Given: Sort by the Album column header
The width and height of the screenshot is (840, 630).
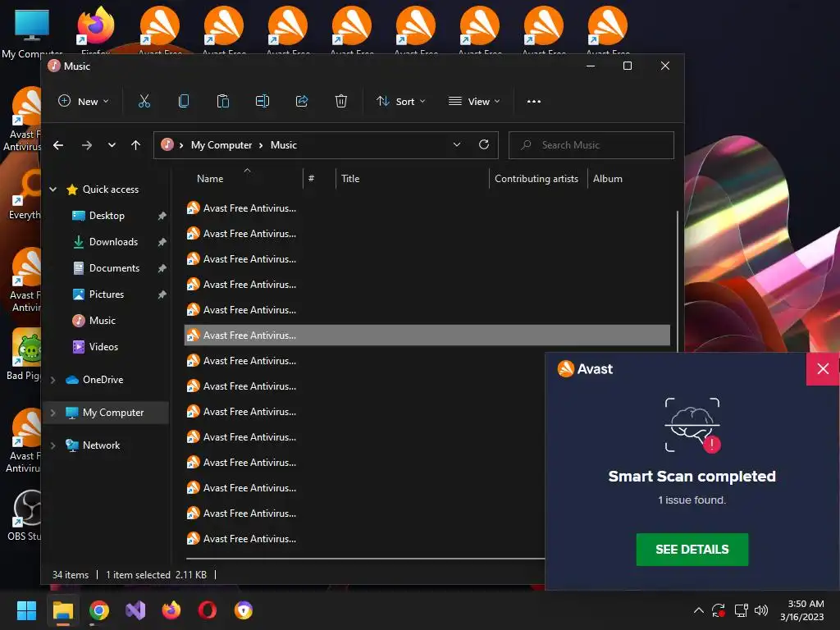Looking at the screenshot, I should [x=608, y=179].
